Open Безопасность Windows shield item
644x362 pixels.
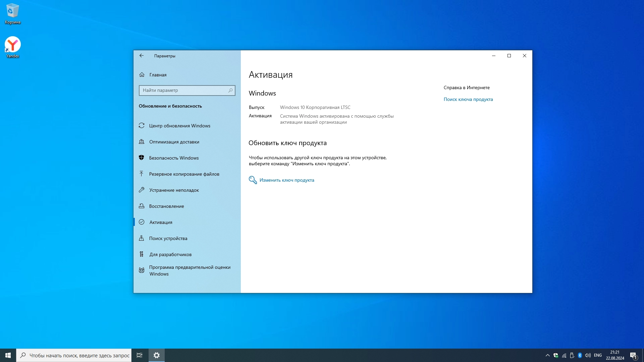(173, 158)
